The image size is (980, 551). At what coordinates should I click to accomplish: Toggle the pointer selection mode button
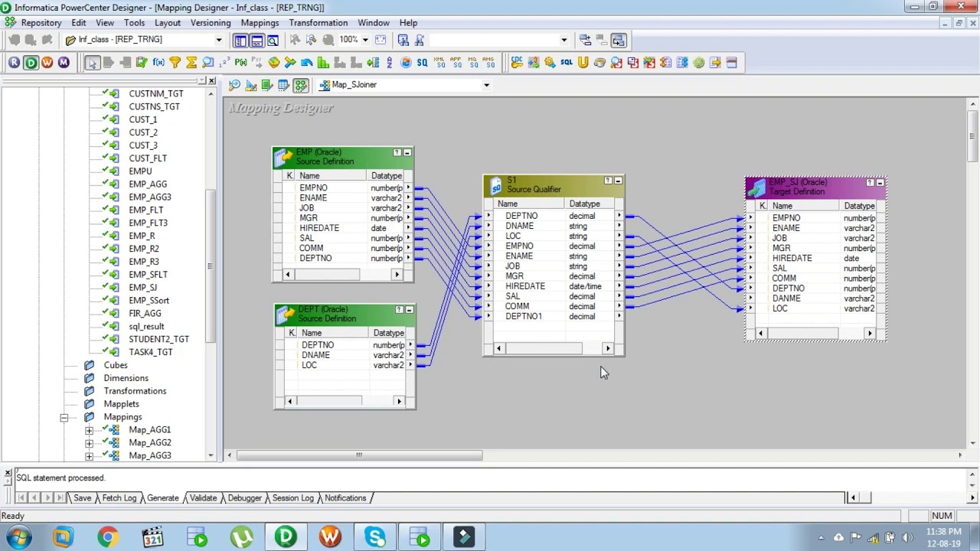[92, 63]
